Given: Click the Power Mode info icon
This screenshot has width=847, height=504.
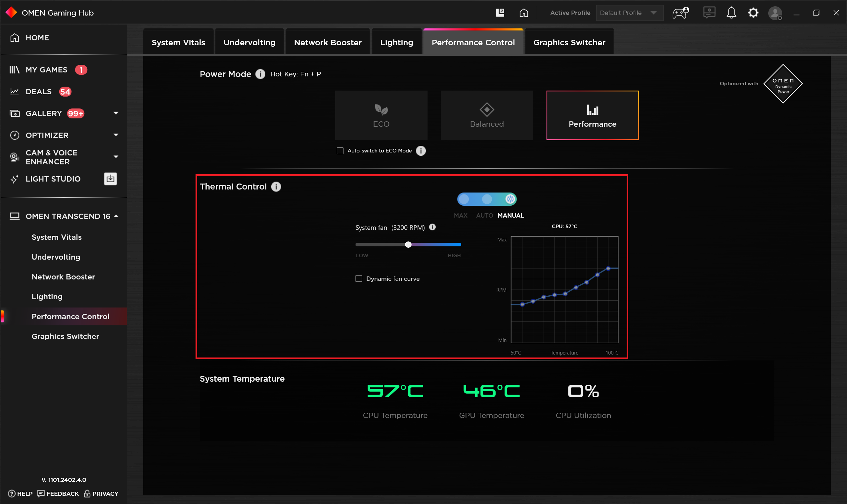Looking at the screenshot, I should point(260,74).
